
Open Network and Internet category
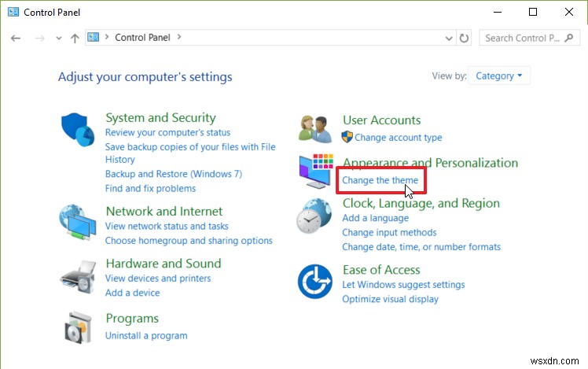coord(164,212)
